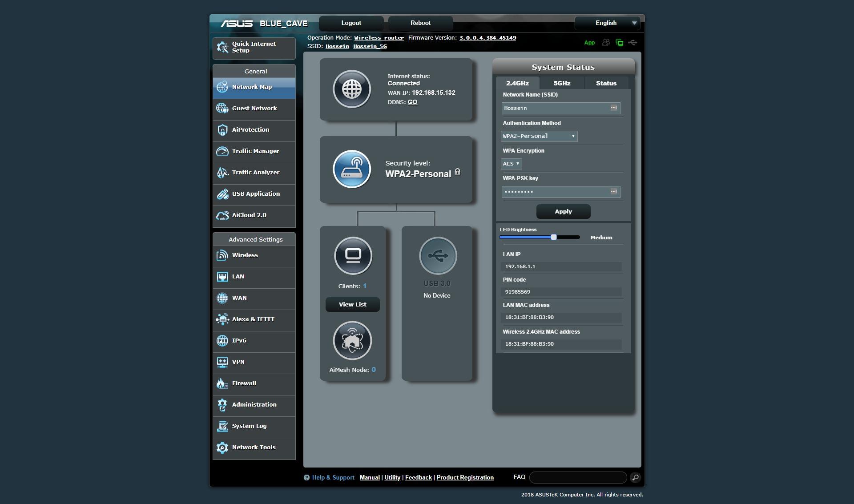854x504 pixels.
Task: Click the guest network users status icon
Action: coord(606,42)
